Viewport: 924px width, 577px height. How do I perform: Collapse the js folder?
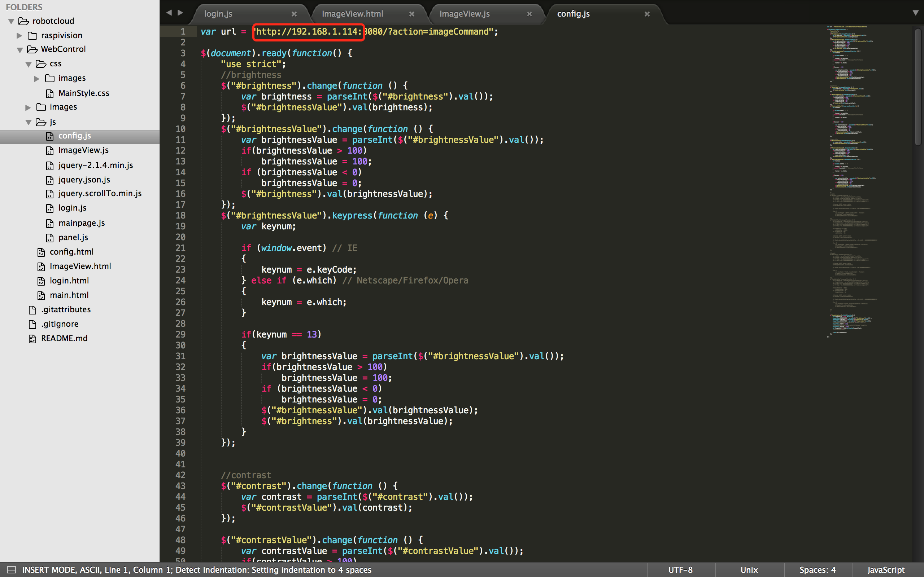28,123
